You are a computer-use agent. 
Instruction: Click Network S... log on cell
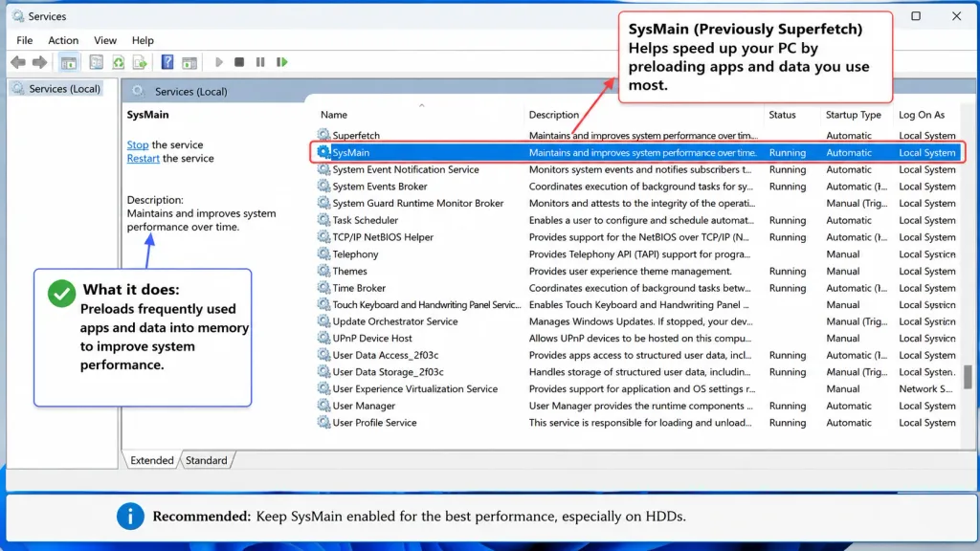[925, 388]
